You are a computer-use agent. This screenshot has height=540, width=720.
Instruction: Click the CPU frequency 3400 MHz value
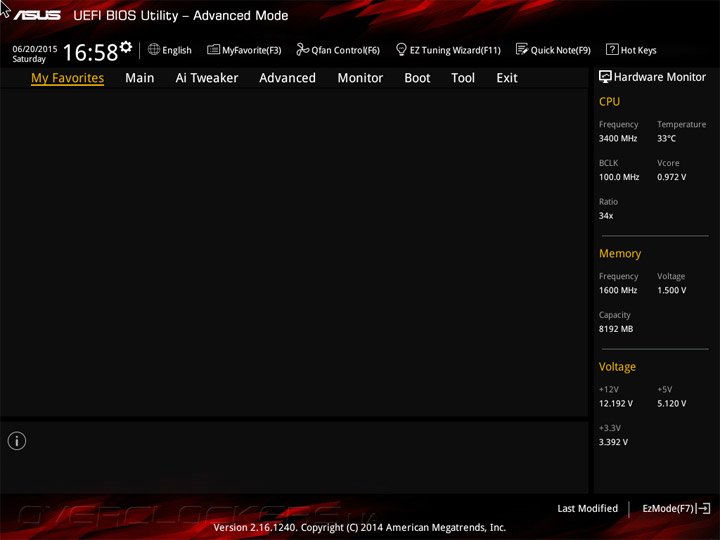[618, 138]
